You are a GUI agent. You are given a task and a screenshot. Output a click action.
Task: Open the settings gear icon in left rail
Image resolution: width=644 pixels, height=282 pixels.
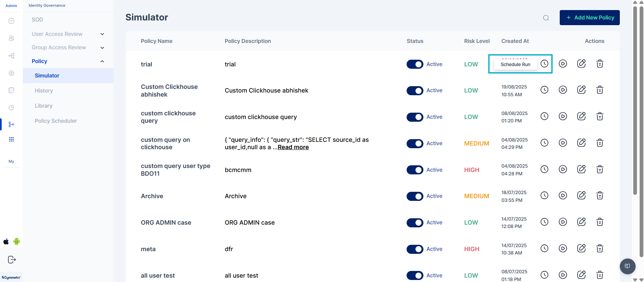11,73
